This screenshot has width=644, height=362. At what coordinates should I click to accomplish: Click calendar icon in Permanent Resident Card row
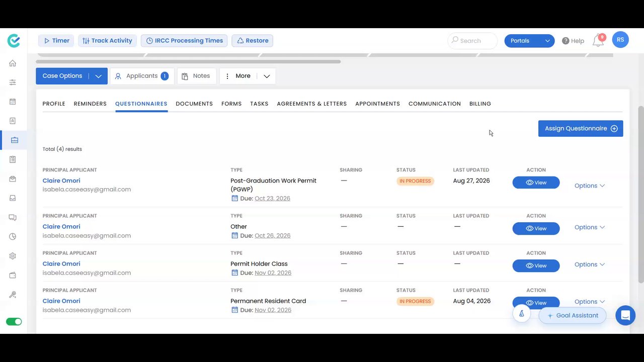(x=234, y=310)
